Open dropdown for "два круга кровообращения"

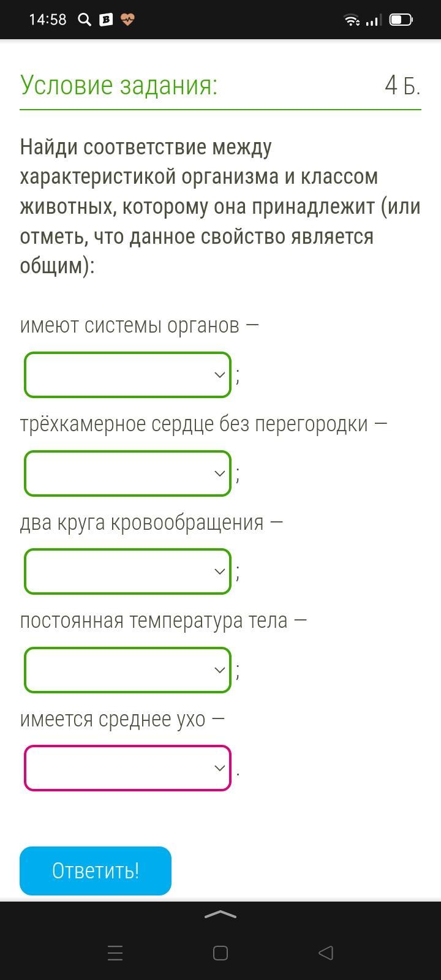coord(127,571)
